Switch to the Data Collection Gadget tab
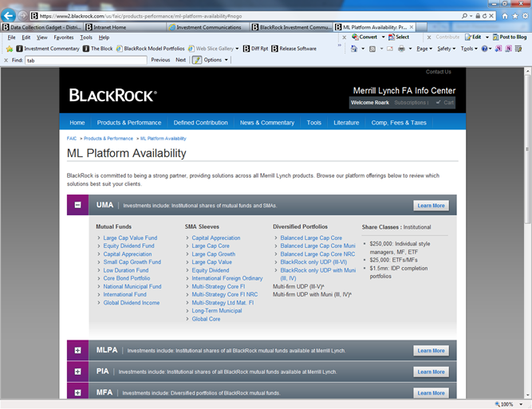Viewport: 532px width, 409px height. point(42,27)
